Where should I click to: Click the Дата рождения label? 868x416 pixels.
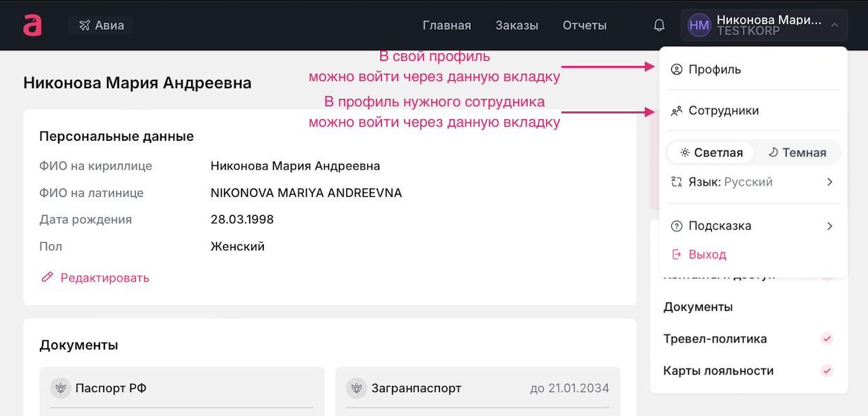[85, 219]
